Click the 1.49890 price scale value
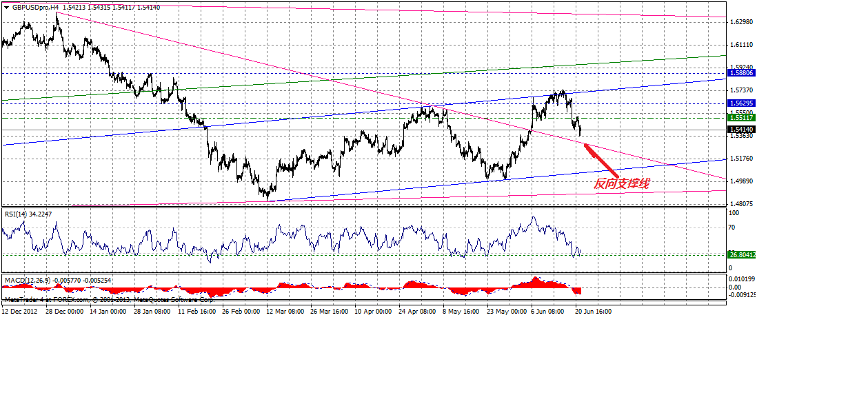The image size is (868, 404). 741,181
